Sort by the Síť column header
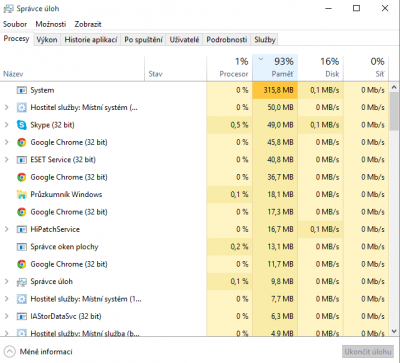Screen dimensions: 400x363 click(x=366, y=68)
